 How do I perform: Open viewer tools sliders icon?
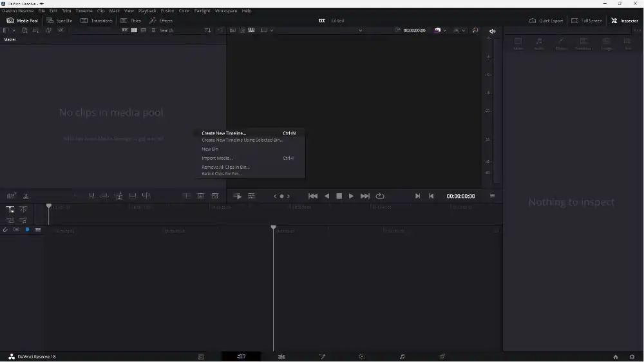(251, 196)
